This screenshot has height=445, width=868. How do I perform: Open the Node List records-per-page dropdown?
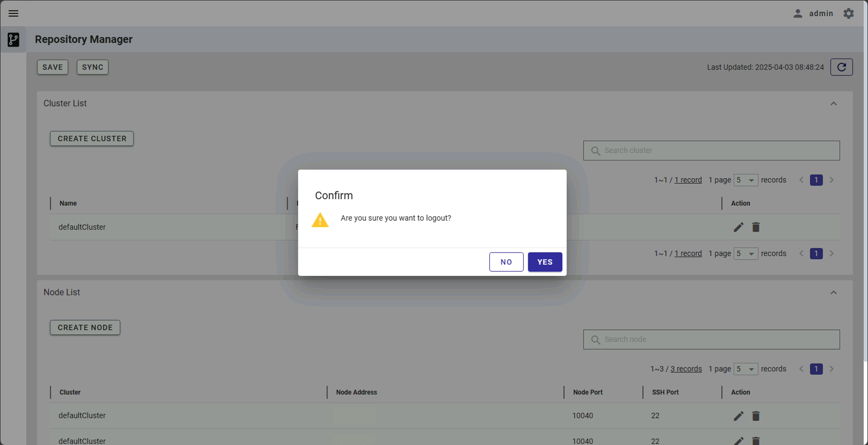click(746, 369)
